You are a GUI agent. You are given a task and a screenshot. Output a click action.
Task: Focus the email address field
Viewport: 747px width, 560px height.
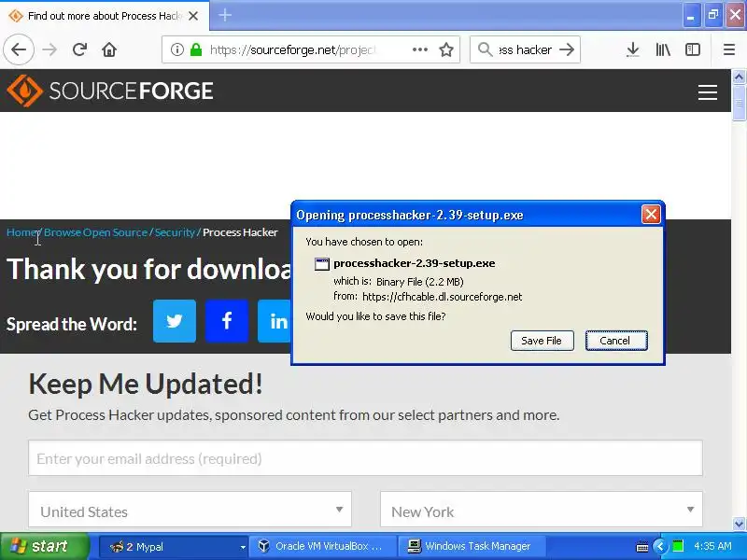[x=365, y=458]
